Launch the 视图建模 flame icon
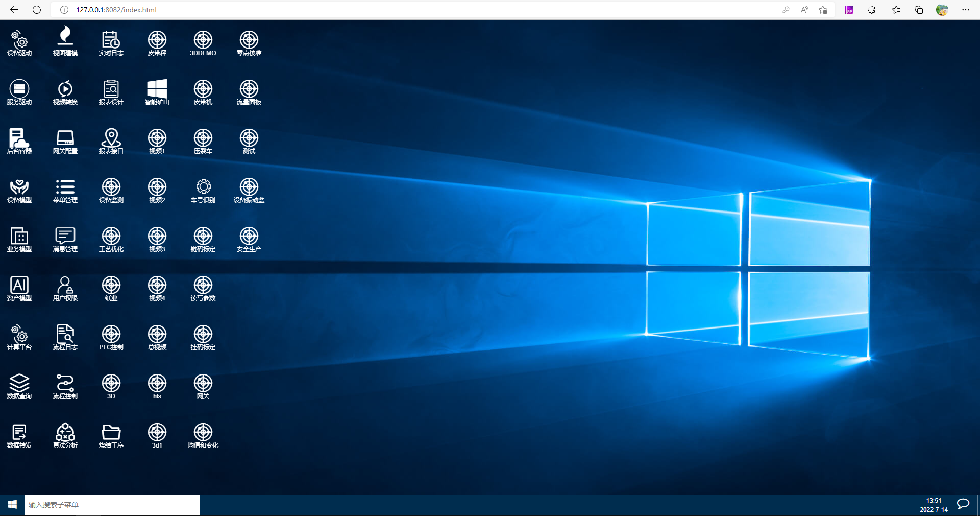 pyautogui.click(x=65, y=41)
